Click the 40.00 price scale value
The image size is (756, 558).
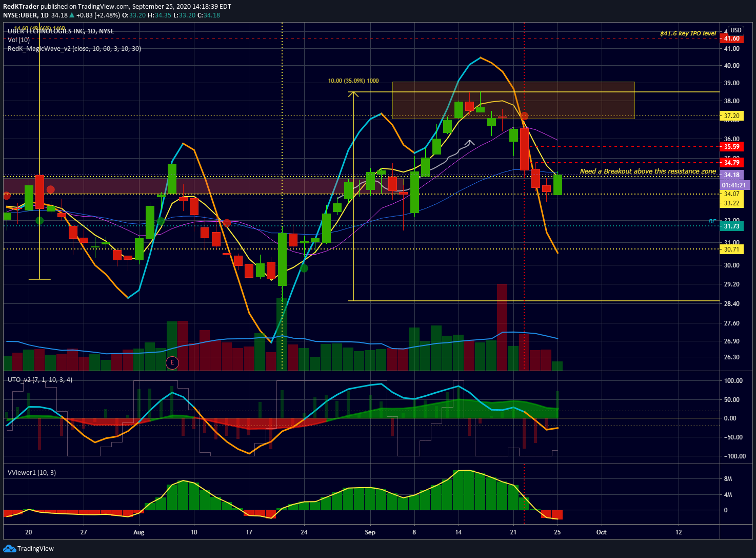[x=731, y=66]
